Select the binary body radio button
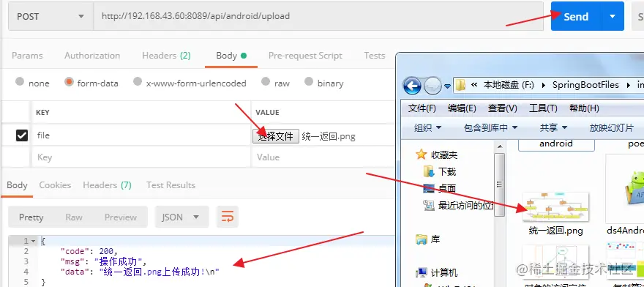 click(x=309, y=81)
